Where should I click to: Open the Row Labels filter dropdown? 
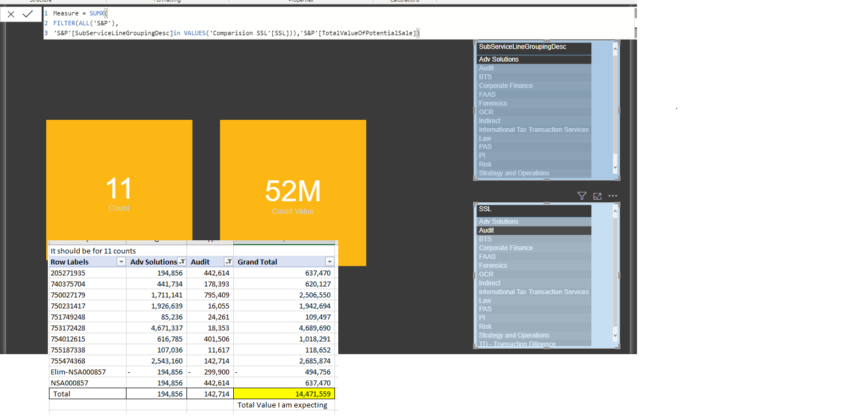pyautogui.click(x=121, y=262)
